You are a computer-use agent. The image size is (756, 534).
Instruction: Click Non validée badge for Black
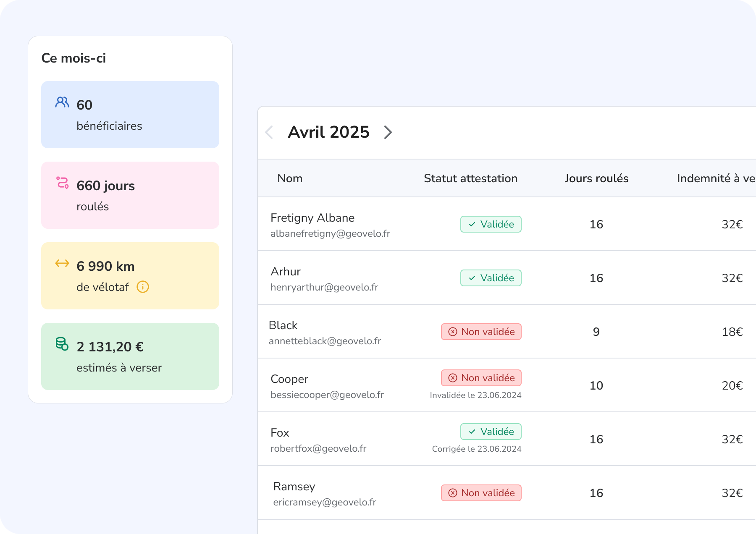481,332
